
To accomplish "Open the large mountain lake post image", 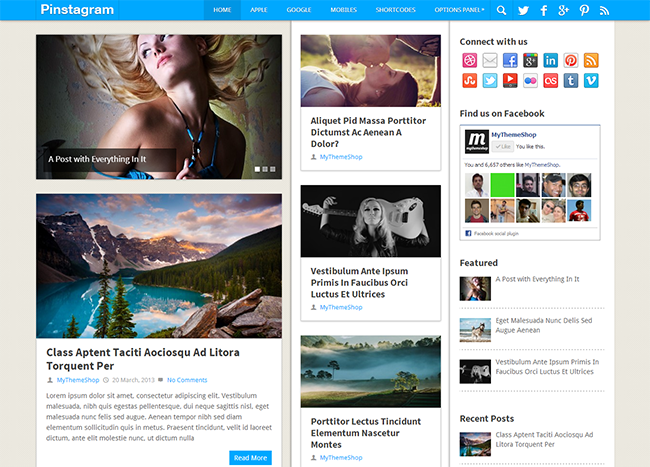I will coord(159,266).
